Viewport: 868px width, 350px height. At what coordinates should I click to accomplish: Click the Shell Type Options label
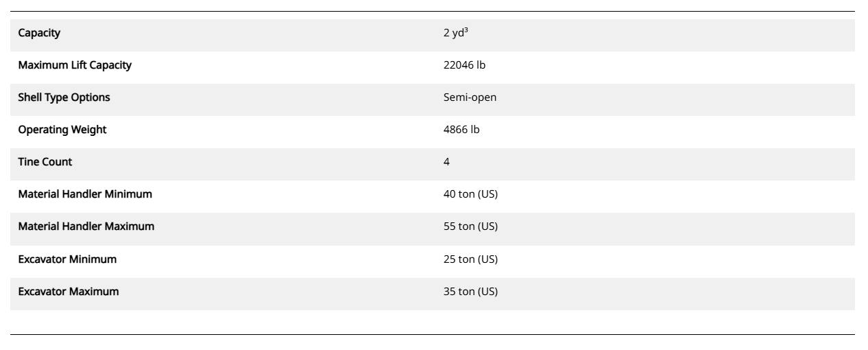[64, 97]
